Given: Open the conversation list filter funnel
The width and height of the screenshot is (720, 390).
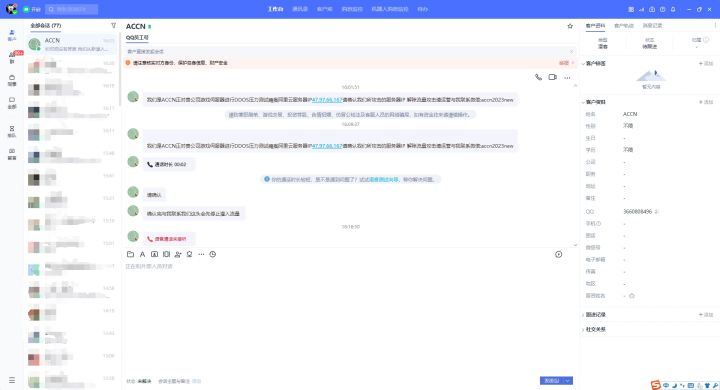Looking at the screenshot, I should coord(113,26).
